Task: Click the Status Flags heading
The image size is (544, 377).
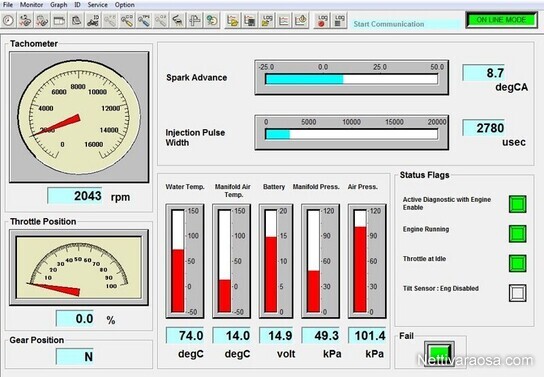Action: 424,175
